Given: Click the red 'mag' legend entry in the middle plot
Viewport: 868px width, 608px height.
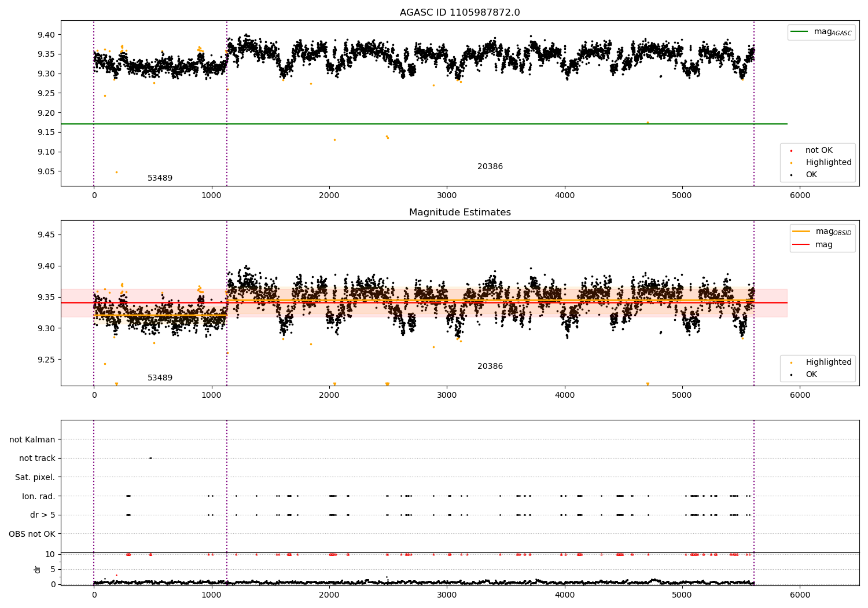Looking at the screenshot, I should [823, 244].
